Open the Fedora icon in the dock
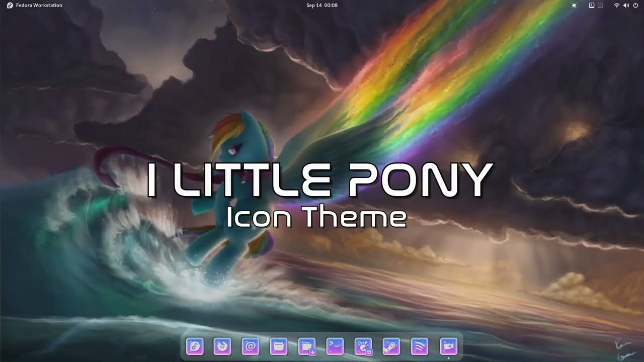This screenshot has width=644, height=362. [x=195, y=346]
